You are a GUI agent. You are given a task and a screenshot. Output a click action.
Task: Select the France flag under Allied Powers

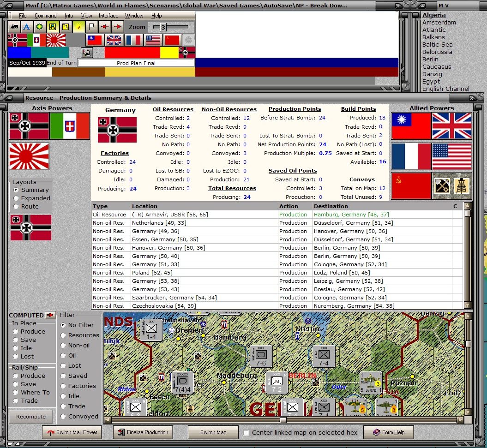click(x=411, y=156)
